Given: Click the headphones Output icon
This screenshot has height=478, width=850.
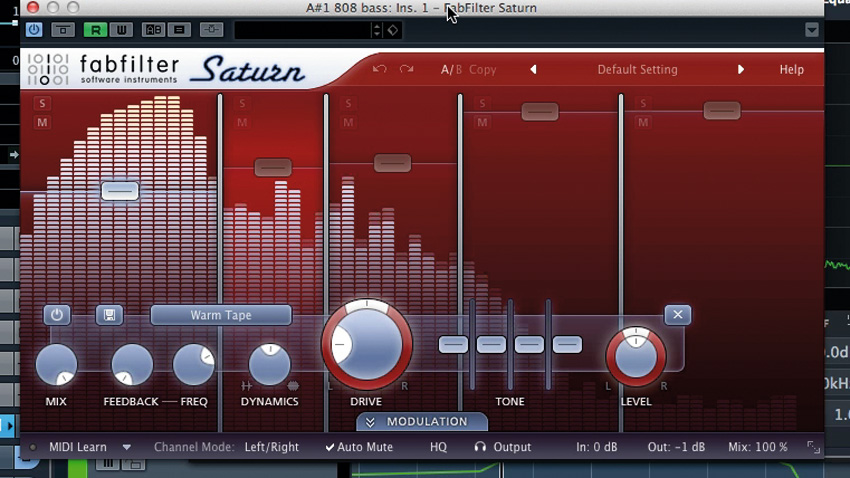Looking at the screenshot, I should (x=480, y=447).
